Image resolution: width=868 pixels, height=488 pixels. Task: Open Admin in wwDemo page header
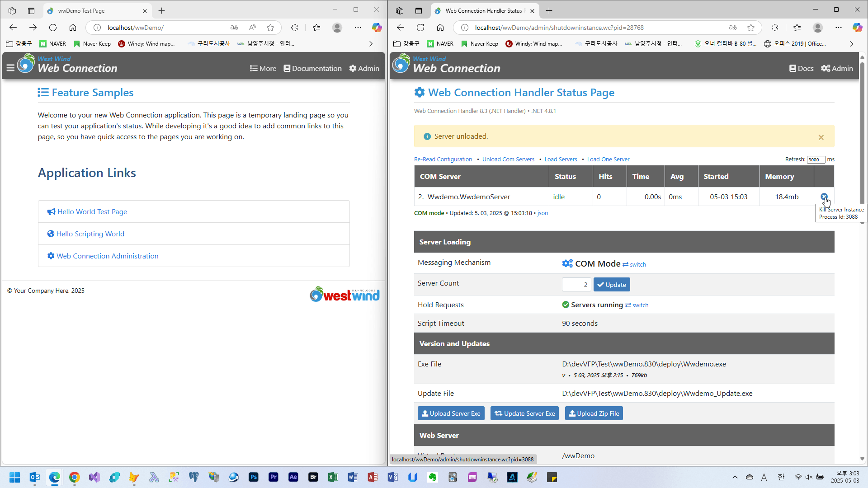(364, 68)
